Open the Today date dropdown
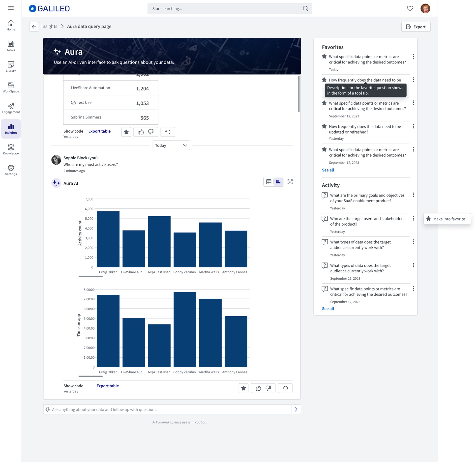The width and height of the screenshot is (476, 462). [x=171, y=145]
